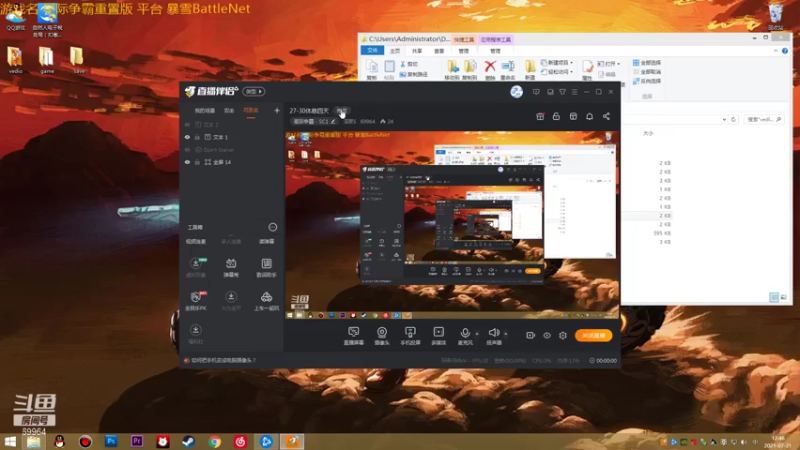Open Steam from the taskbar
The width and height of the screenshot is (800, 450).
188,441
